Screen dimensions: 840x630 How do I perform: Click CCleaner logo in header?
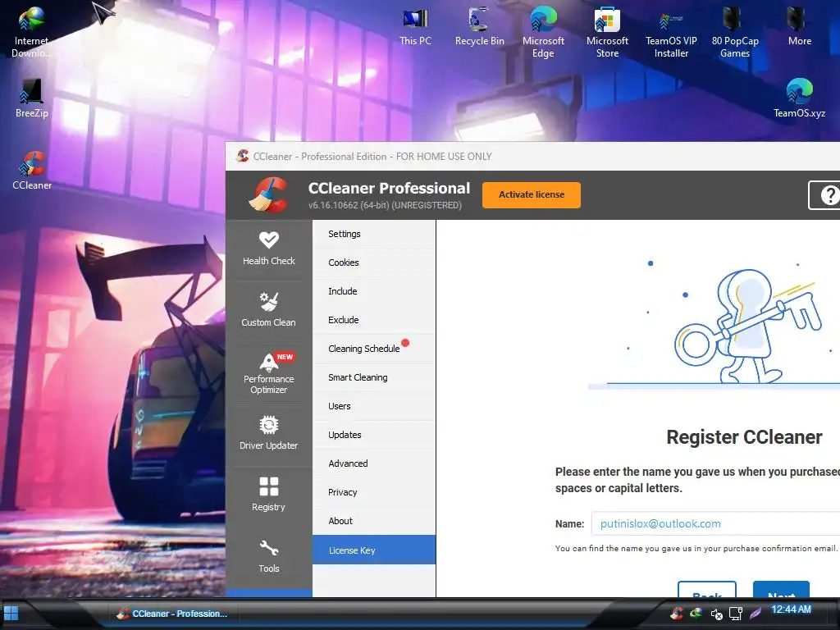point(268,195)
